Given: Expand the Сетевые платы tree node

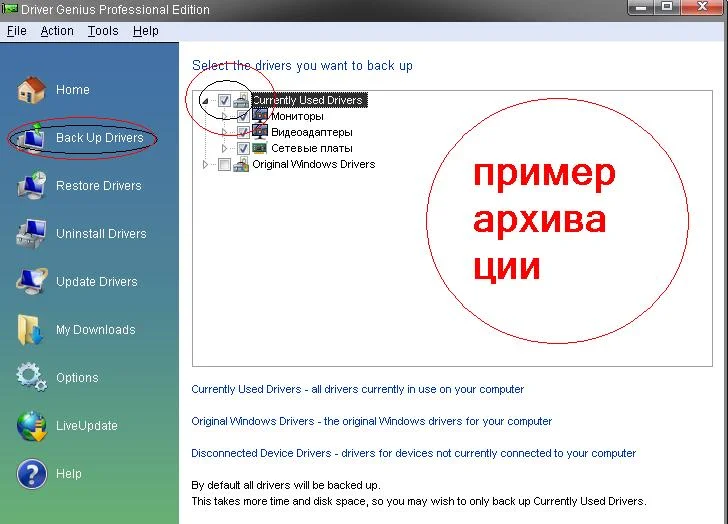Looking at the screenshot, I should click(224, 149).
